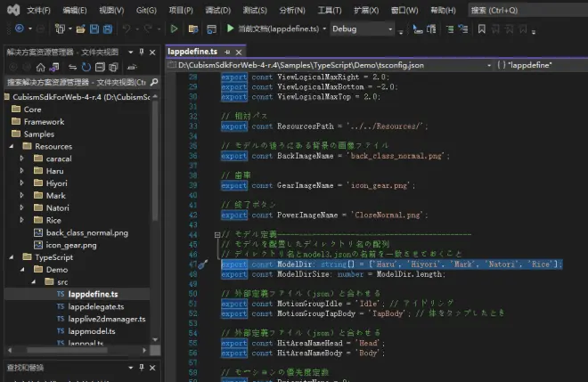Image resolution: width=588 pixels, height=382 pixels.
Task: Click the Open File folder icon
Action: coord(80,28)
